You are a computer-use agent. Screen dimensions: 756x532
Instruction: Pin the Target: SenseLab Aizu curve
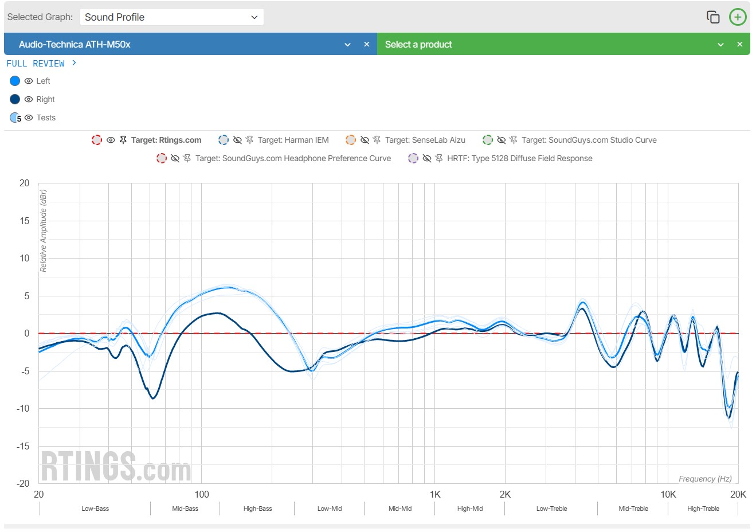coord(377,140)
